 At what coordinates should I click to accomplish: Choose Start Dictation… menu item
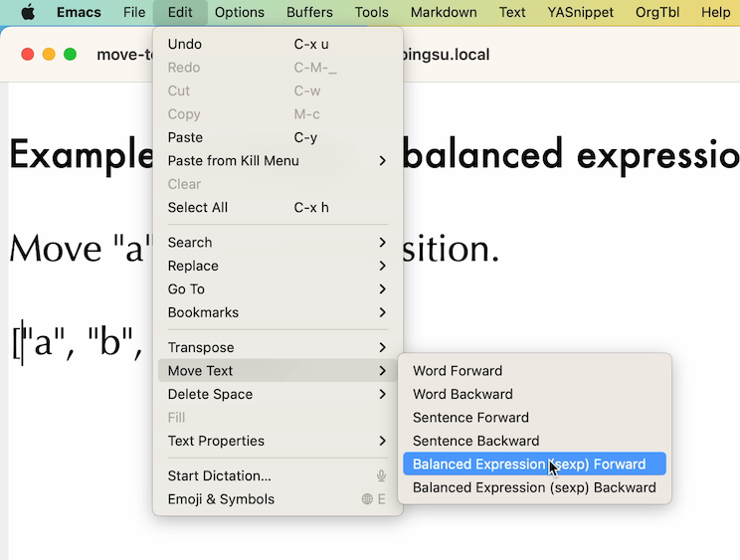[x=277, y=475]
